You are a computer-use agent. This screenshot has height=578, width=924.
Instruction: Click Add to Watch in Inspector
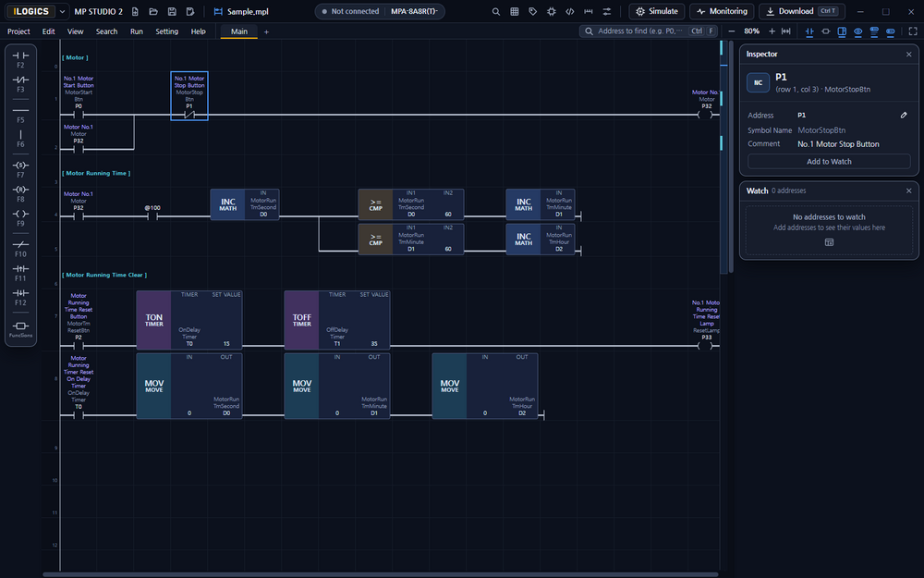829,162
